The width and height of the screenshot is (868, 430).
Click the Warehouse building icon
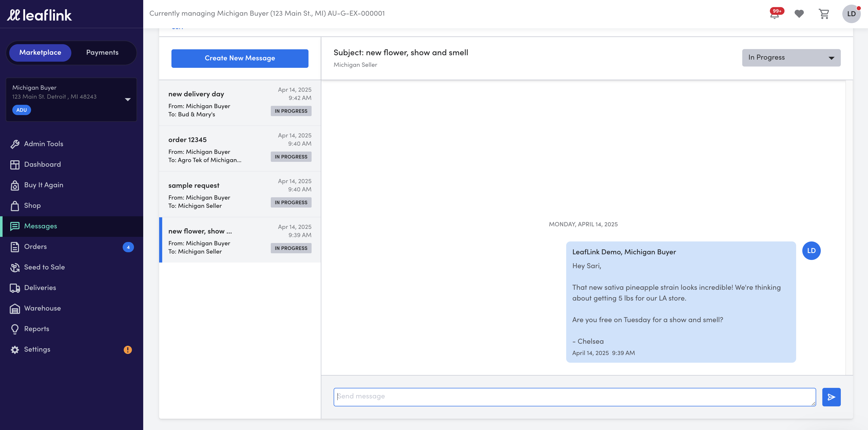pyautogui.click(x=15, y=309)
